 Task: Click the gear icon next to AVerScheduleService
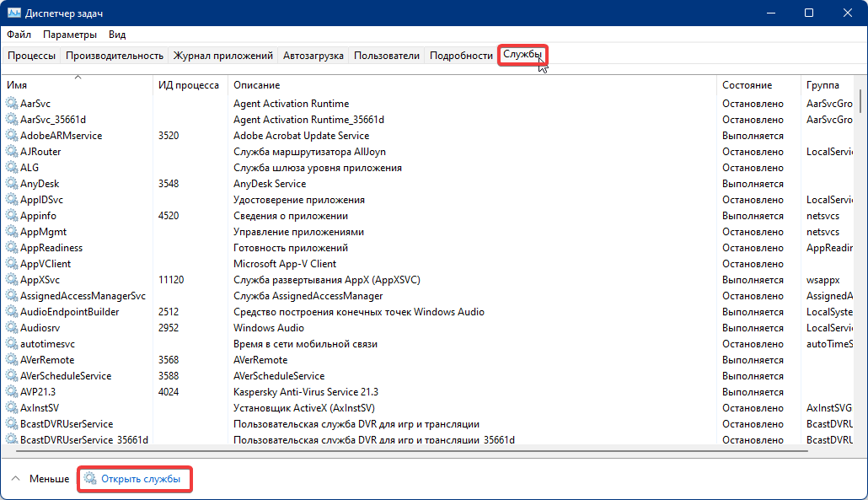pyautogui.click(x=12, y=376)
